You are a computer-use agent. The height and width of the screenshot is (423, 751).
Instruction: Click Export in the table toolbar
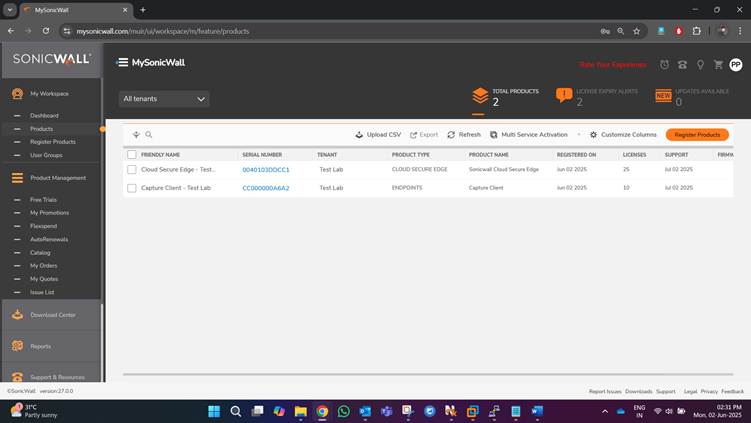[x=424, y=135]
